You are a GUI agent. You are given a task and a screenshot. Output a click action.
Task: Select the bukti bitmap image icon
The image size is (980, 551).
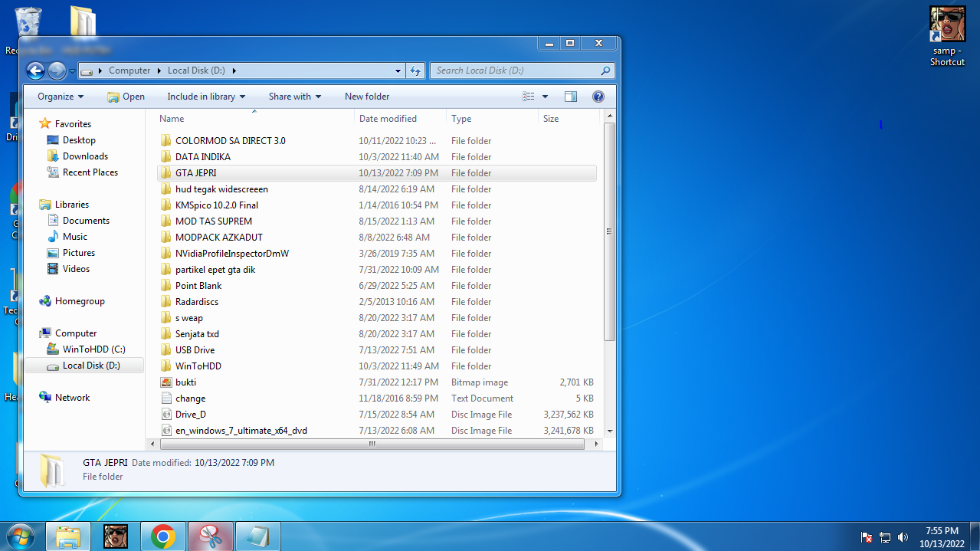point(166,382)
